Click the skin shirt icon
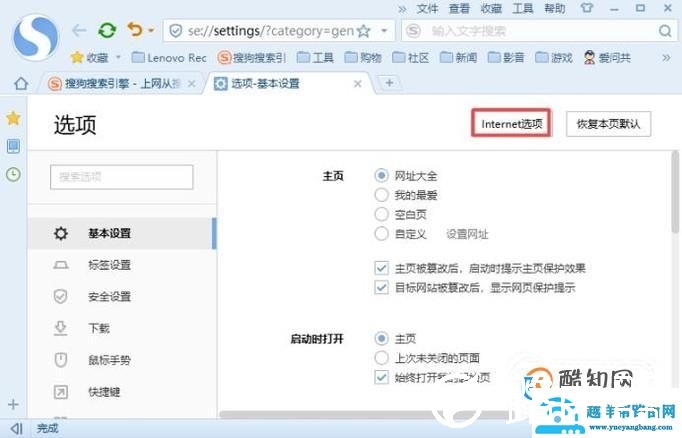The height and width of the screenshot is (438, 682). (587, 8)
